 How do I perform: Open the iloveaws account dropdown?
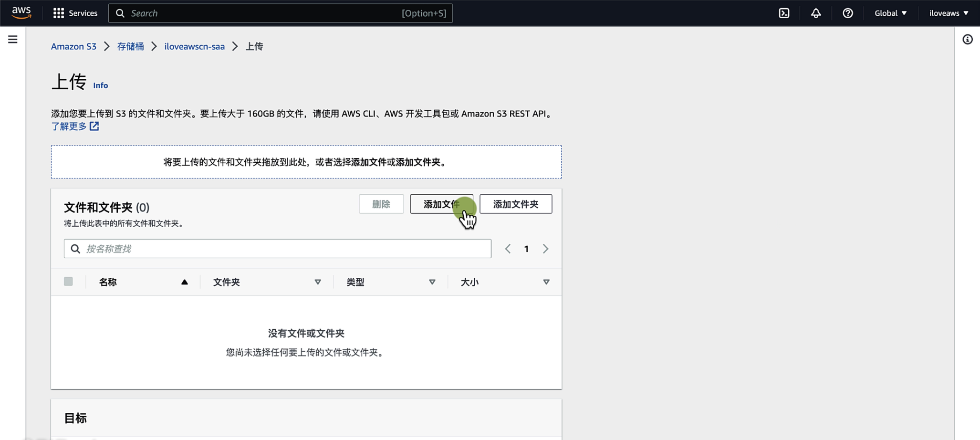click(949, 13)
